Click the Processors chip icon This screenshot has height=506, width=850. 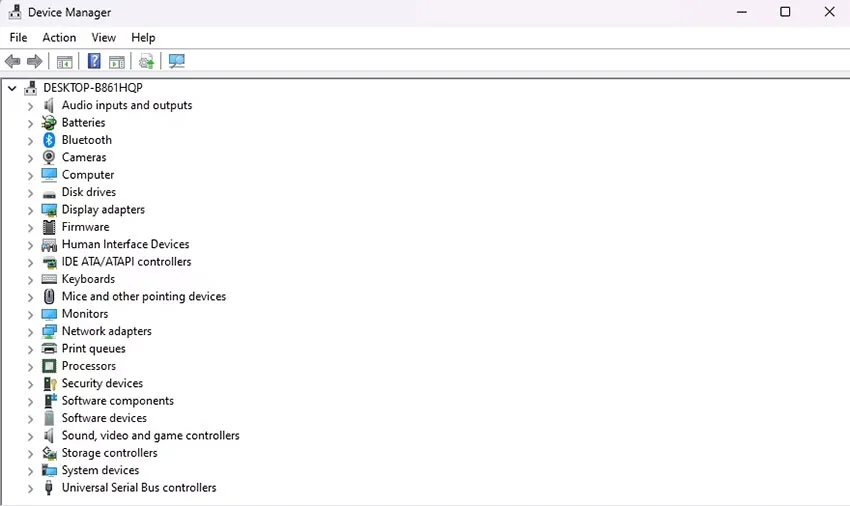49,366
